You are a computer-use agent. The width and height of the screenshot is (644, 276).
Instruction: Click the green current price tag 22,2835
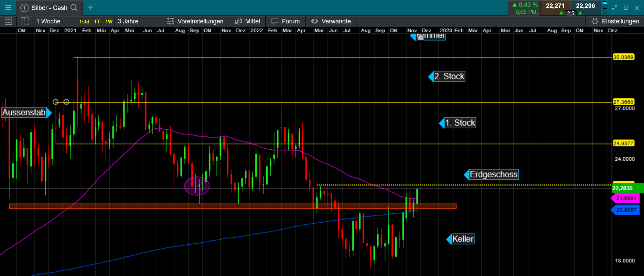[627, 188]
